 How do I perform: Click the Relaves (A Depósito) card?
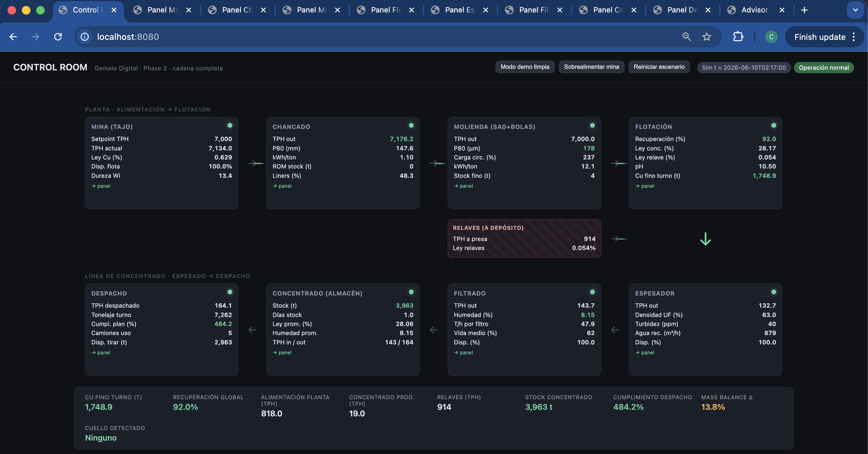(x=524, y=238)
